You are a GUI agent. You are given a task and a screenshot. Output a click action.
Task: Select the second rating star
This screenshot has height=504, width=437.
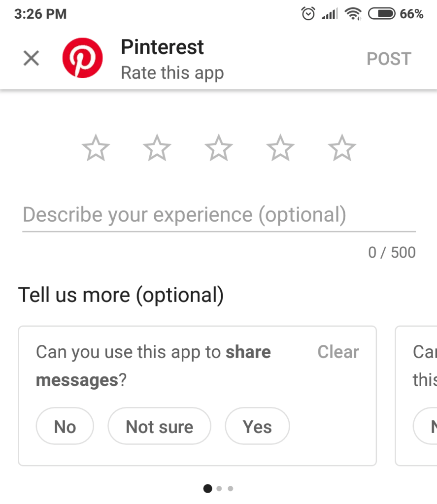(x=157, y=148)
